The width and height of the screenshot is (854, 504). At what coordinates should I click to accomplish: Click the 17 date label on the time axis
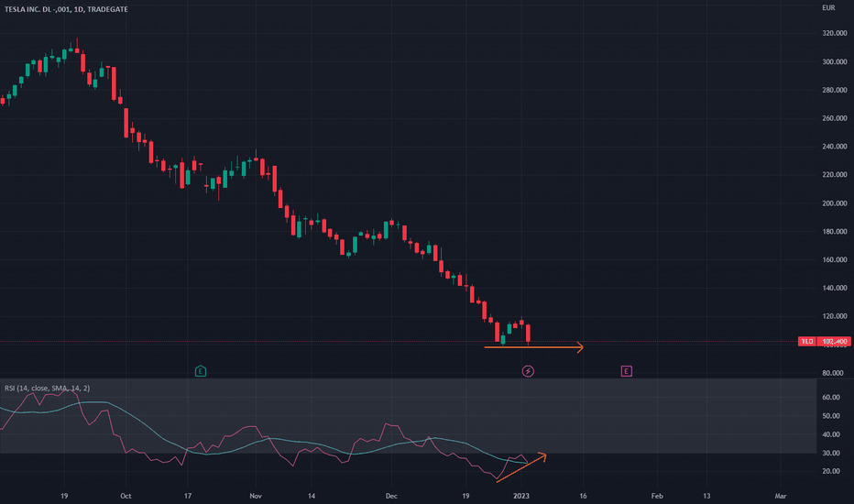click(188, 496)
